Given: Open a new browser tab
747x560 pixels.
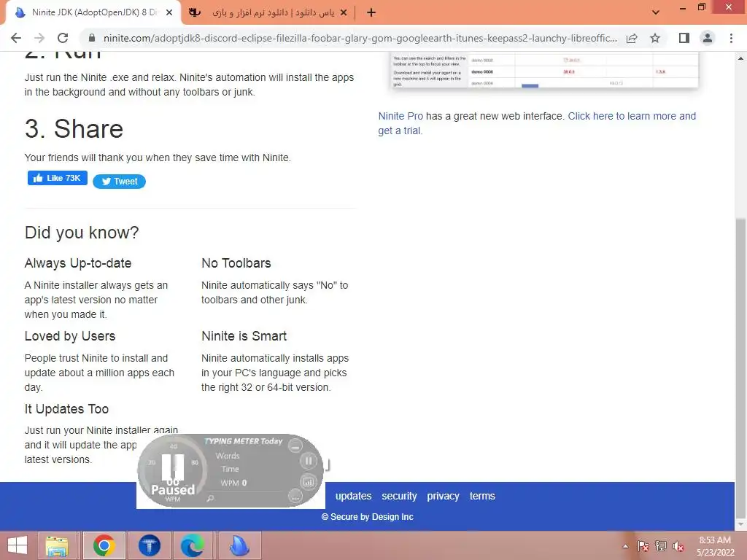Looking at the screenshot, I should click(x=371, y=13).
